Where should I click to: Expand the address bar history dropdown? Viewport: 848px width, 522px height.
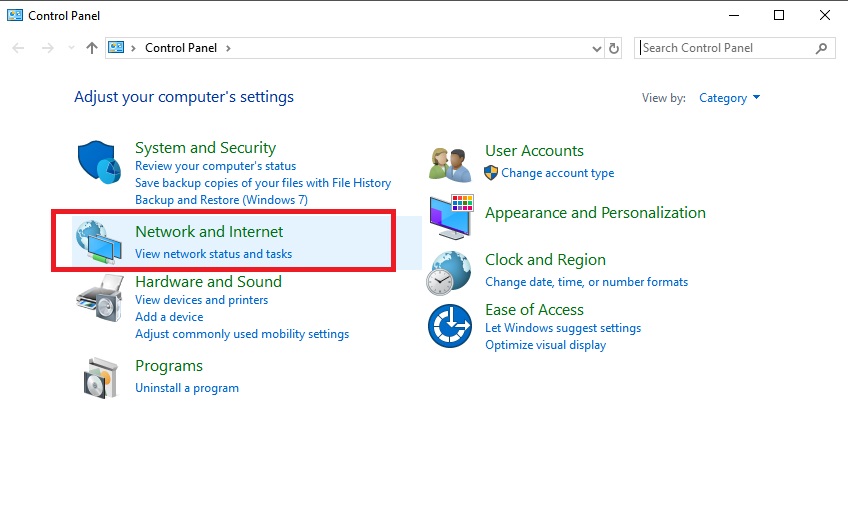coord(596,48)
